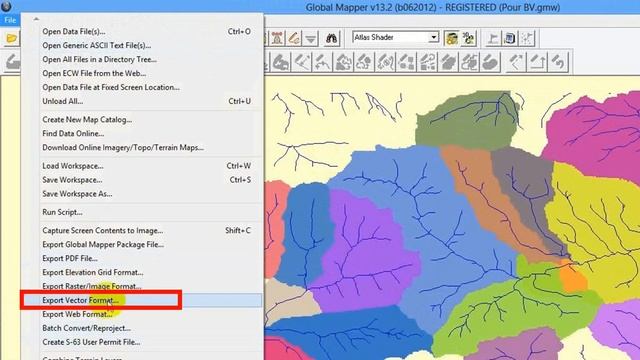
Task: Open the 3D View icon beside hill shading
Action: pos(469,38)
